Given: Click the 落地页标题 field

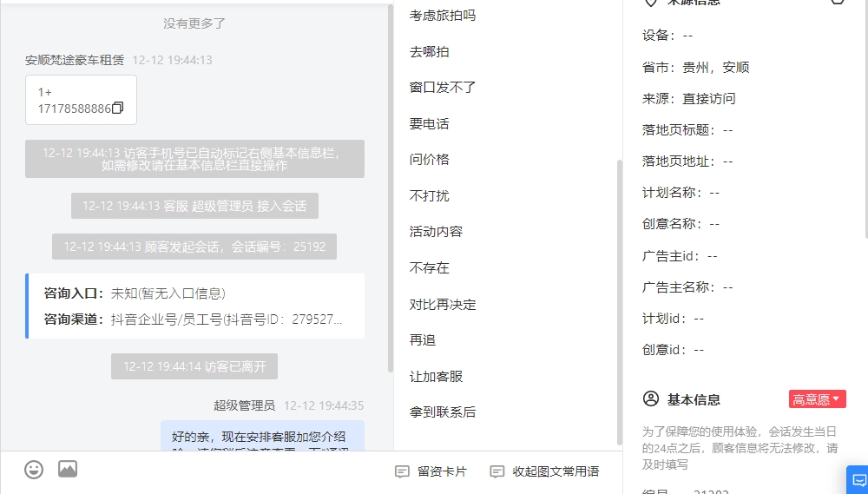Looking at the screenshot, I should point(687,130).
